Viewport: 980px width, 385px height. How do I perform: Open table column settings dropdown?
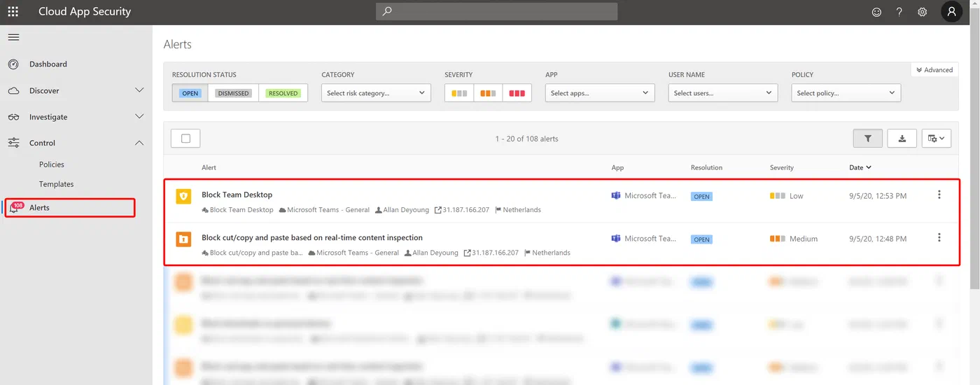click(937, 139)
